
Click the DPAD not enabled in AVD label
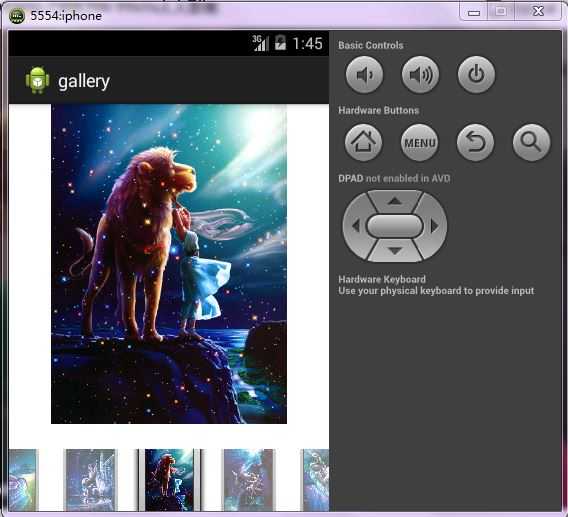coord(394,178)
